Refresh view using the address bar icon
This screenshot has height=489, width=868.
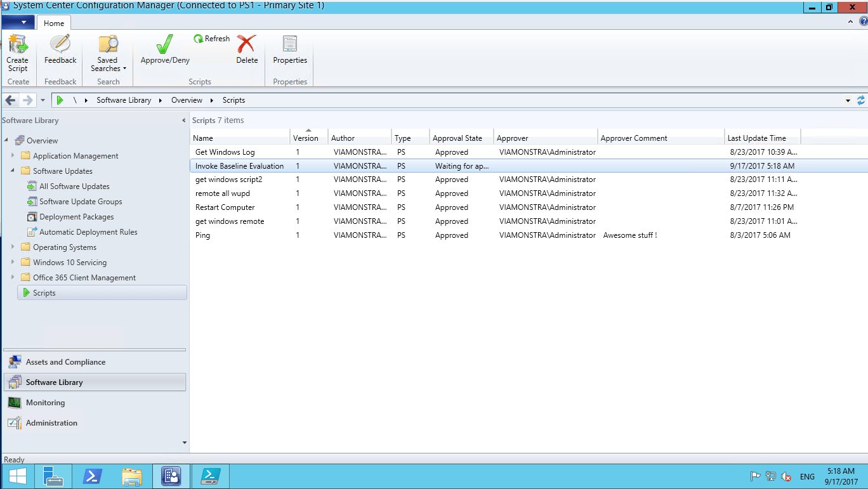[x=861, y=100]
